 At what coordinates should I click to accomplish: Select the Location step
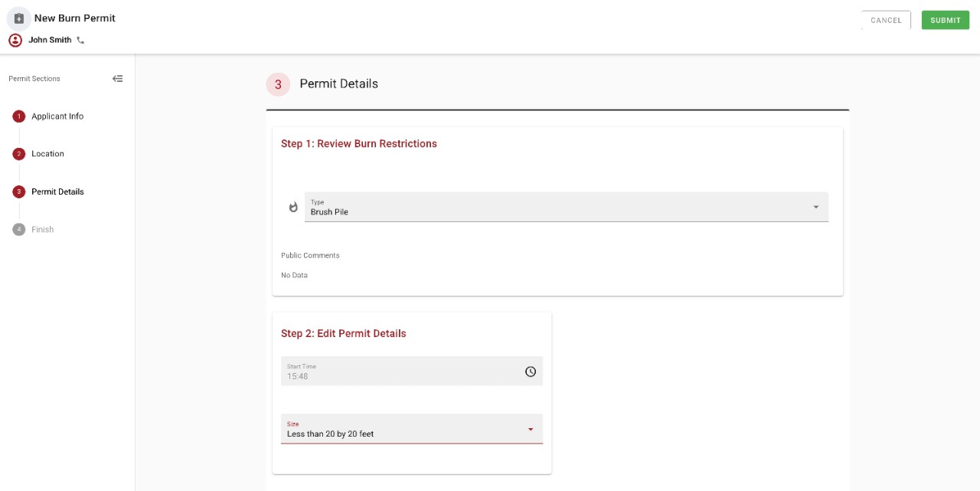[47, 153]
